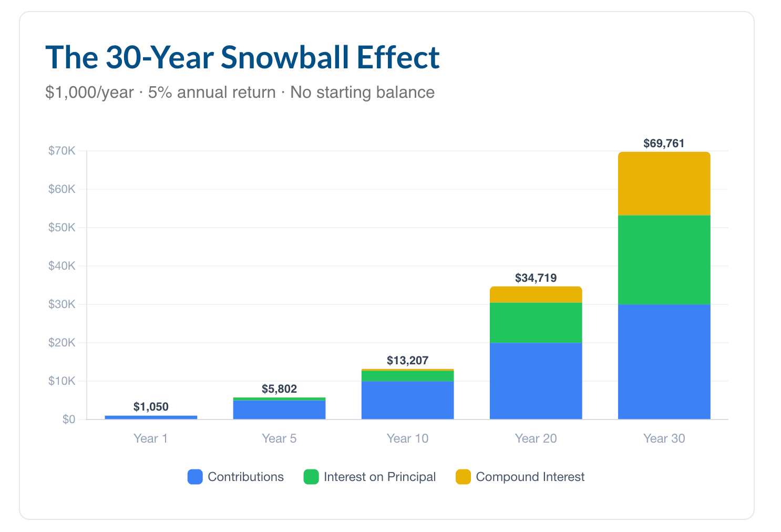Select Year 5 blue contributions segment
This screenshot has height=532, width=781.
pos(279,410)
